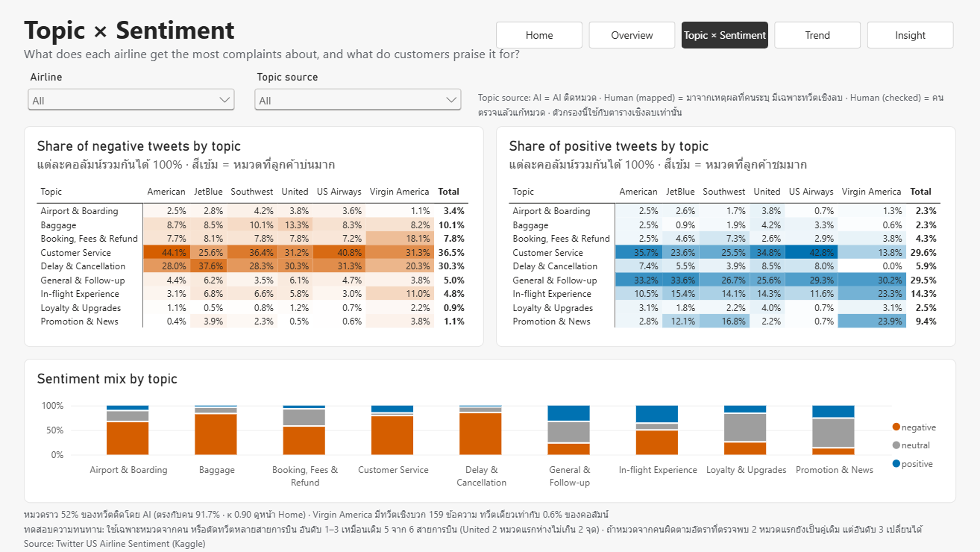Select the 29.6% total cell in the positive table
Image resolution: width=980 pixels, height=552 pixels.
point(923,253)
